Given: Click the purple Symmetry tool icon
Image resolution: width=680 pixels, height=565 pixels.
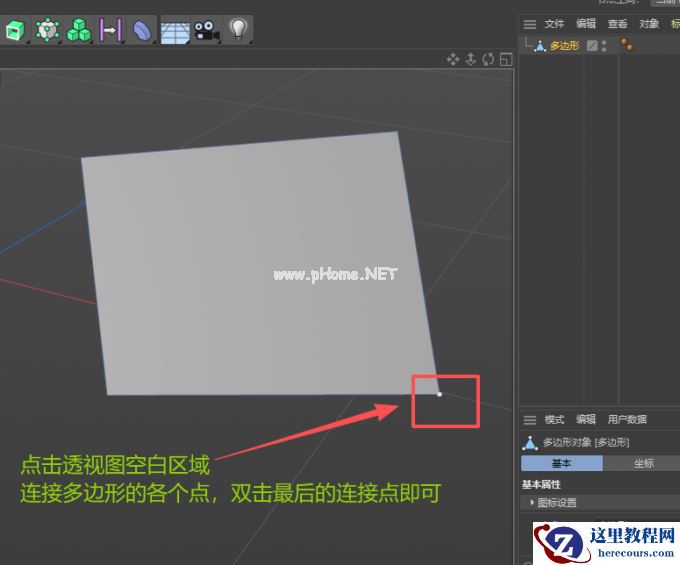Looking at the screenshot, I should [109, 30].
